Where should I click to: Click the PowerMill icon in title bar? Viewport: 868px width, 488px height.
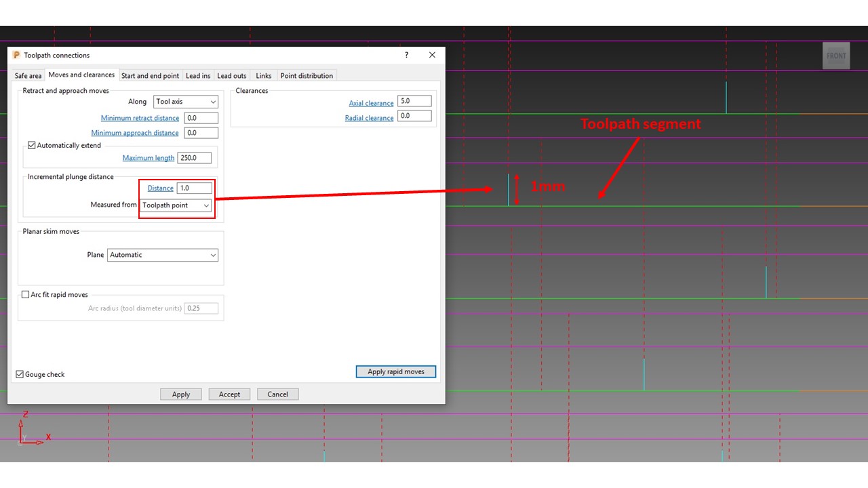(x=17, y=55)
